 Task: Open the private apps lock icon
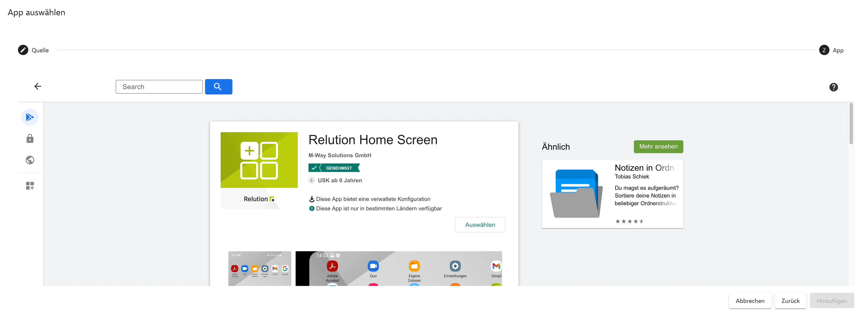[30, 138]
